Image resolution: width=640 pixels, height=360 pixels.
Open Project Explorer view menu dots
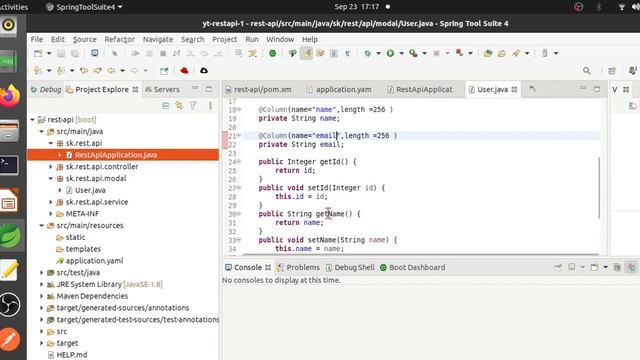pos(210,106)
